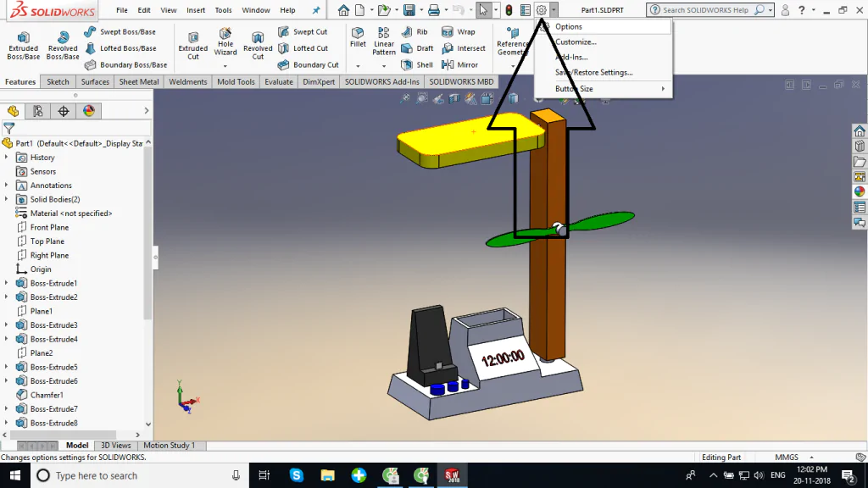
Task: Open File Explorer from the taskbar
Action: pyautogui.click(x=328, y=476)
